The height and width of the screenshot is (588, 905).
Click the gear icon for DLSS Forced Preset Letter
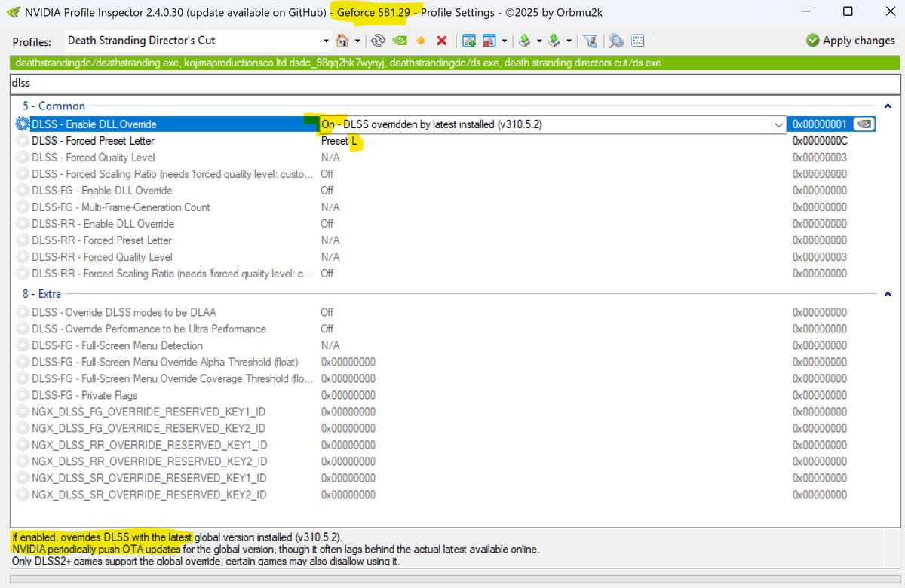click(22, 141)
